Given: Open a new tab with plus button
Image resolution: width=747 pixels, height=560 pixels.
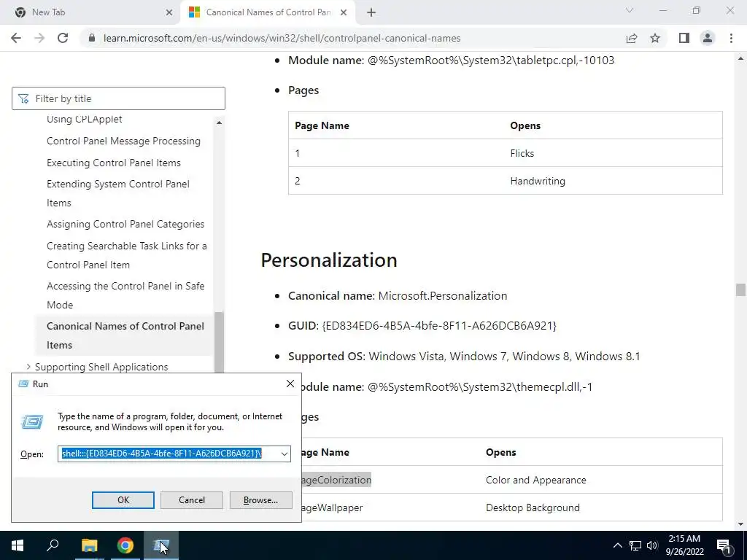Looking at the screenshot, I should pos(371,12).
